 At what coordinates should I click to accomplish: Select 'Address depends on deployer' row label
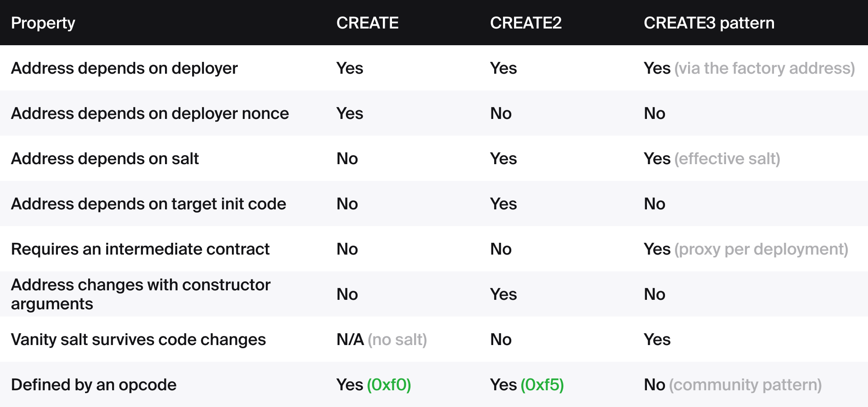tap(124, 68)
